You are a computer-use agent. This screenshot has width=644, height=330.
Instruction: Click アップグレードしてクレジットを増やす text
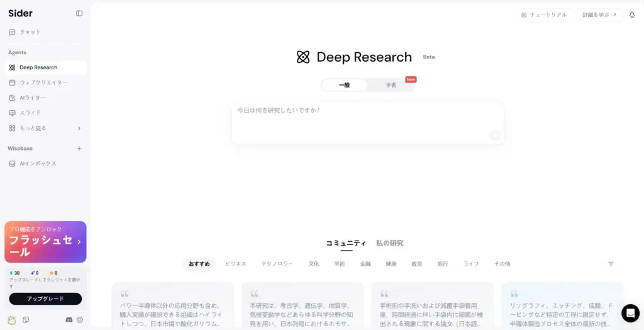45,283
